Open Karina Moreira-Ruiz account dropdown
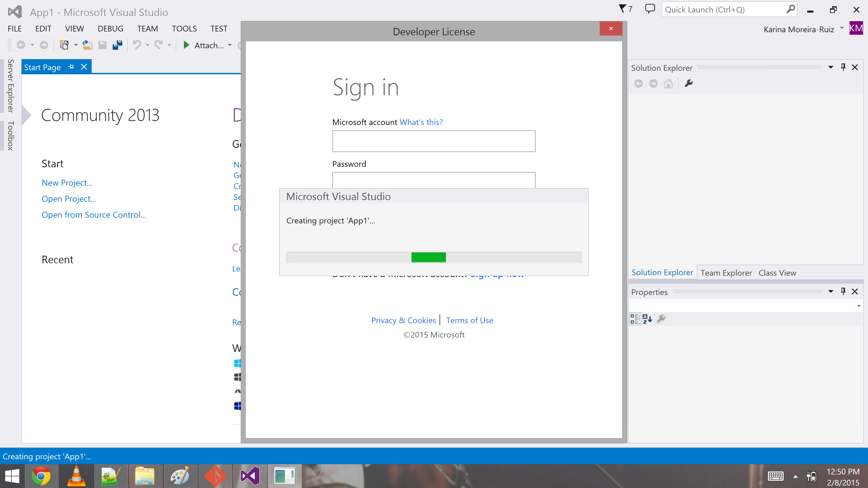Screen dimensions: 868x488 click(x=842, y=28)
